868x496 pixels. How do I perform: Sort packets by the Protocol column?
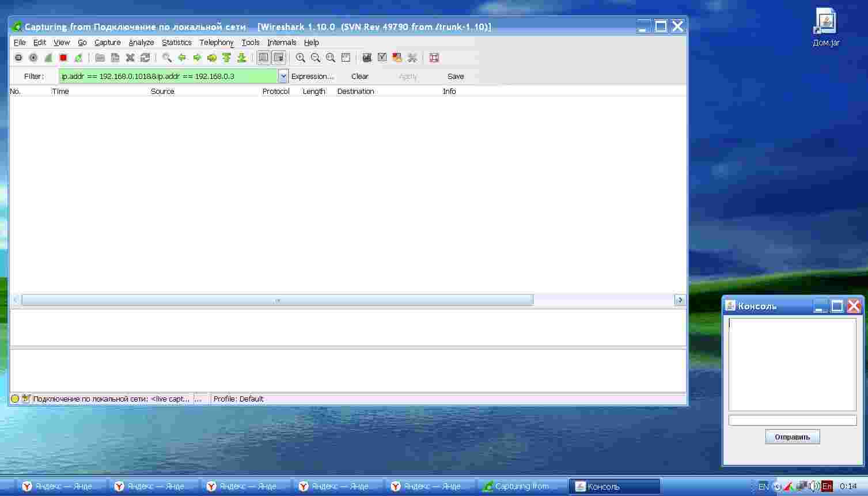click(276, 92)
